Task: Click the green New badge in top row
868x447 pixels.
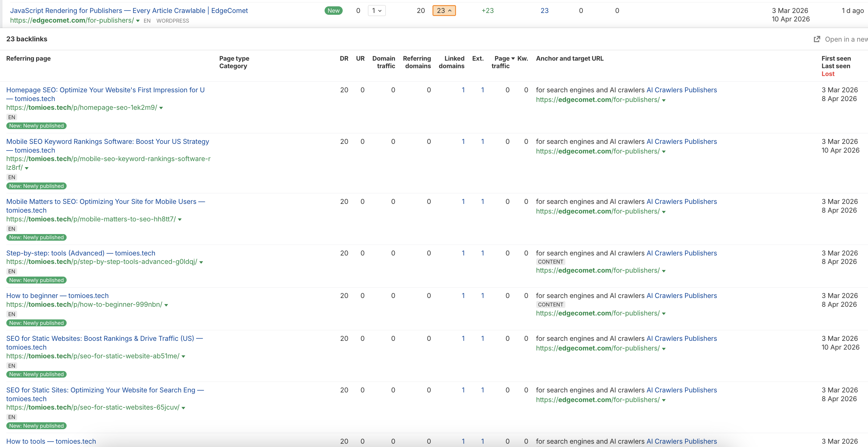Action: [x=333, y=11]
